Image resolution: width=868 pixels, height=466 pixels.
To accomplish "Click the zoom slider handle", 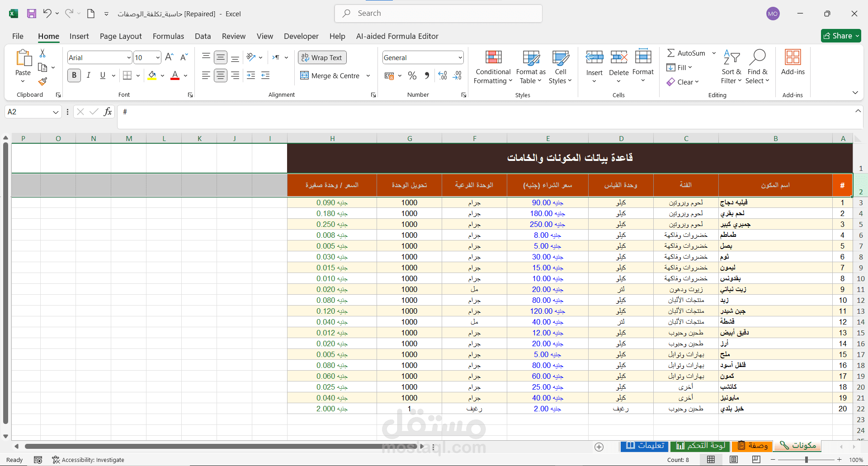I will coord(806,460).
